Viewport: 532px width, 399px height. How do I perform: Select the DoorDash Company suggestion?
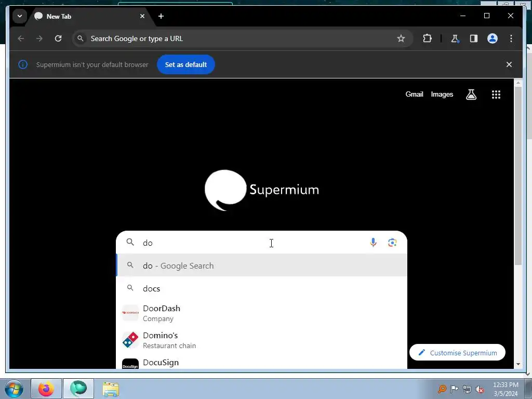pos(261,313)
